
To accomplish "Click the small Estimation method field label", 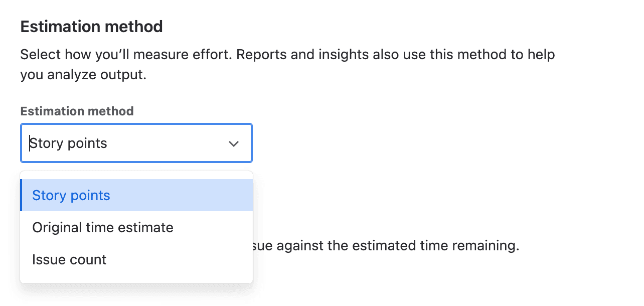I will tap(77, 111).
